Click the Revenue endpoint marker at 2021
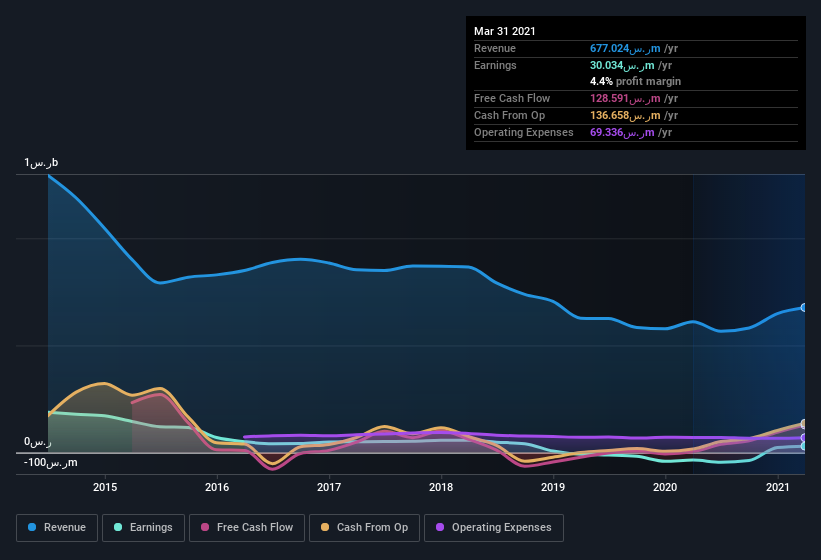Image resolution: width=821 pixels, height=560 pixels. click(804, 307)
